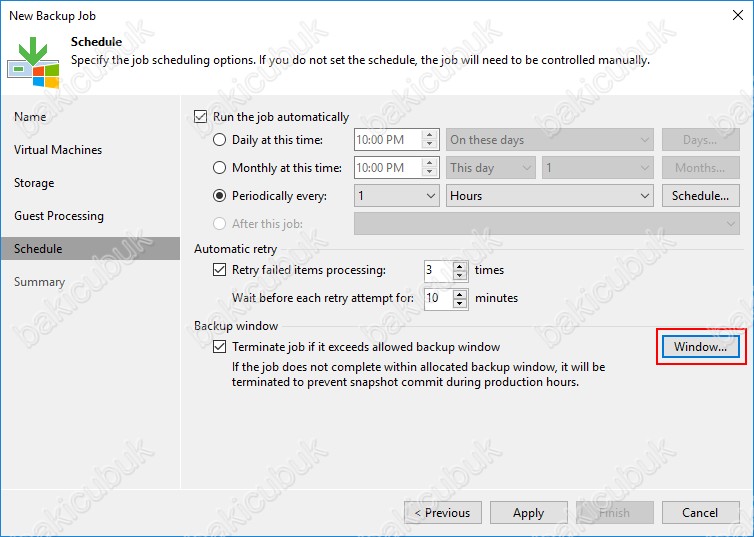This screenshot has width=754, height=537.
Task: Go to the Virtual Machines step
Action: [x=58, y=150]
